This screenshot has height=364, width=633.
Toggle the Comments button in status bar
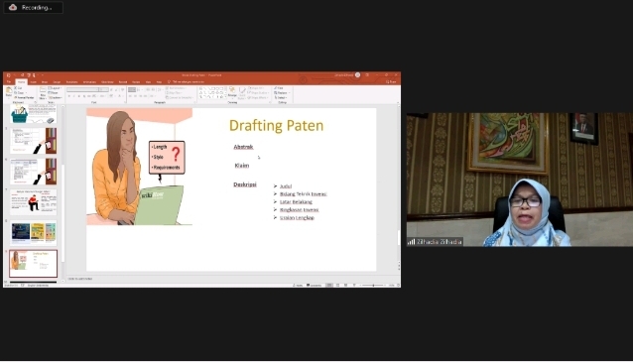(315, 286)
